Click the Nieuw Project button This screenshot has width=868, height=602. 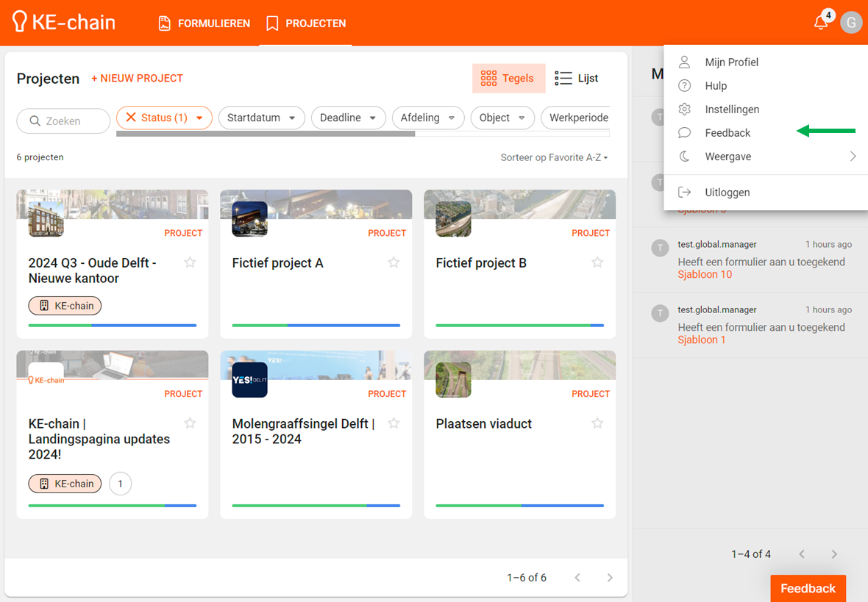tap(137, 79)
